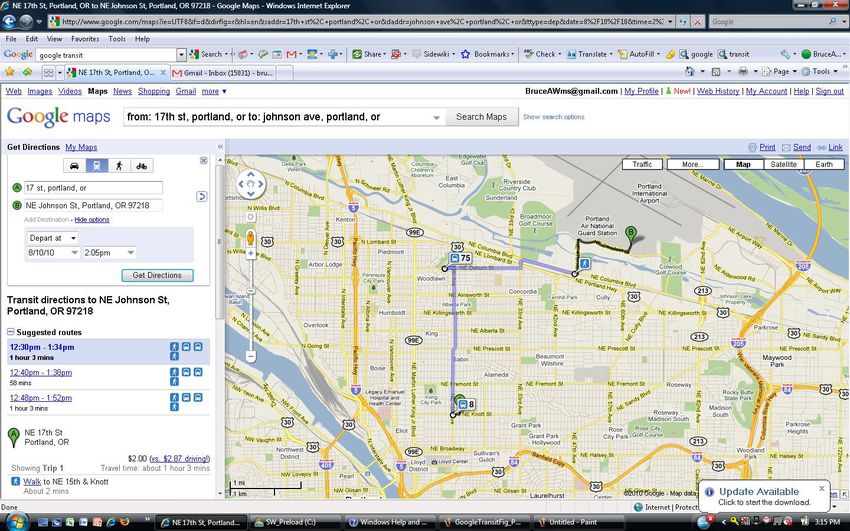Switch to the Gmail - Inbox tab
Screen dimensions: 850x531
pos(224,73)
